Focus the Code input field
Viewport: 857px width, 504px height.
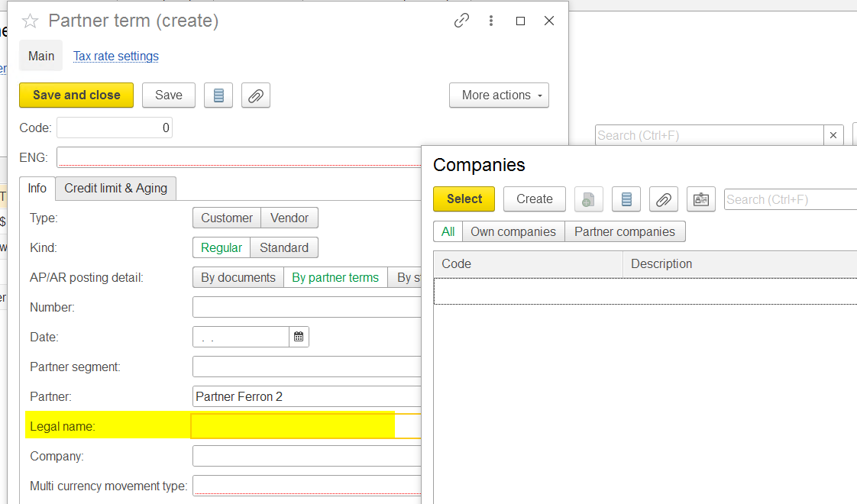[115, 128]
